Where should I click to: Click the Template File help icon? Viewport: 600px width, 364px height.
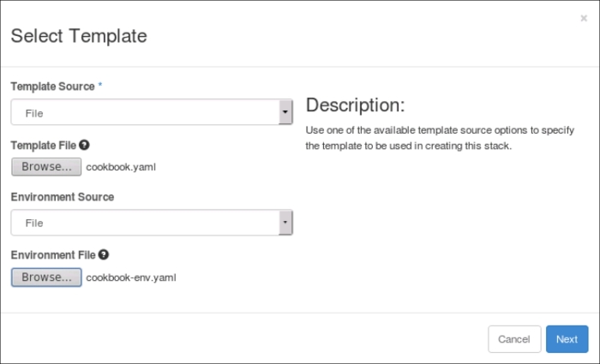[x=85, y=145]
